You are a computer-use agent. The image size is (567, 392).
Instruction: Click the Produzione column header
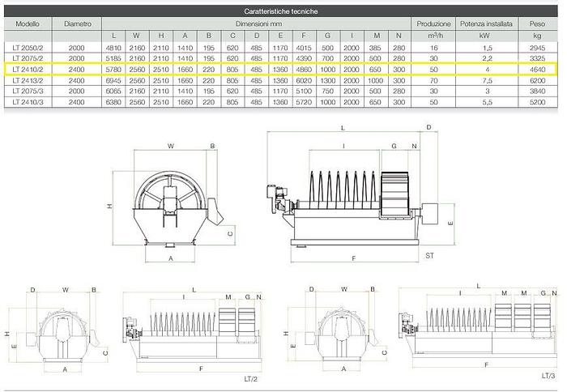pos(433,24)
